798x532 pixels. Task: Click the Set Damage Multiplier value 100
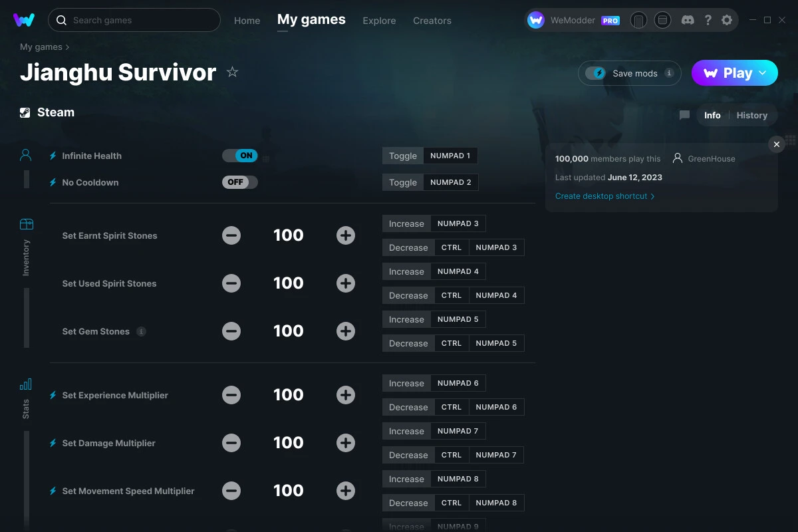[289, 443]
